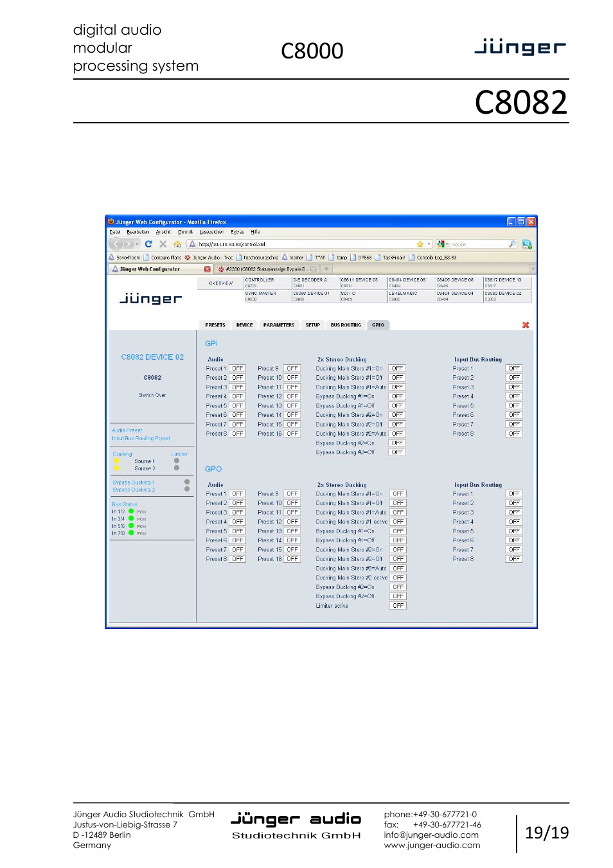Click the Google search engine icon
This screenshot has height=868, width=613.
(441, 244)
